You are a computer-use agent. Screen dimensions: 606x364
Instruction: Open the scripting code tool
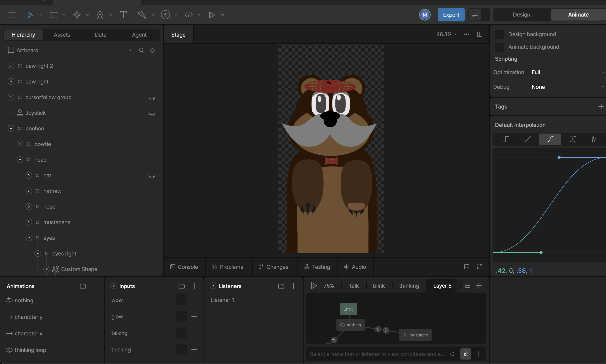(189, 15)
